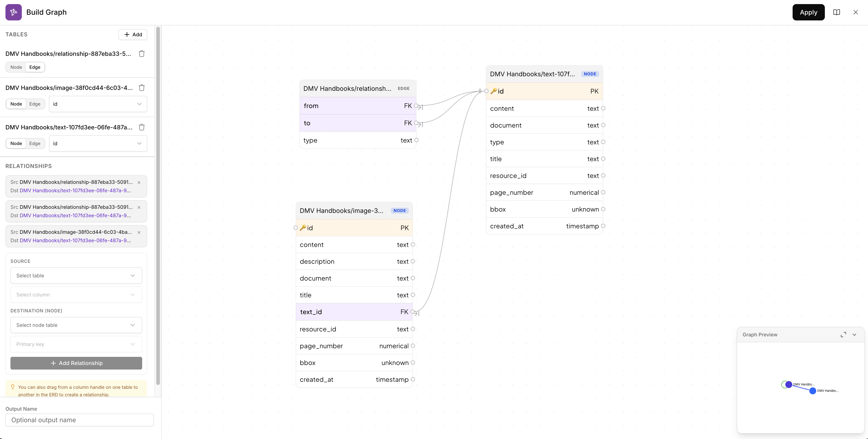Delete the image-38f0cd44 table with the trash icon
This screenshot has width=868, height=439.
pos(141,88)
